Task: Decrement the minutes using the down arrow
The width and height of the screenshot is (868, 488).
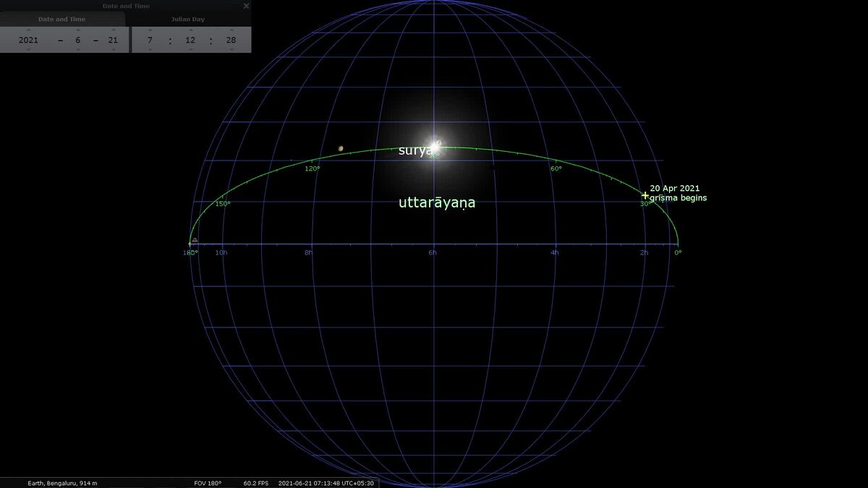Action: click(x=191, y=50)
